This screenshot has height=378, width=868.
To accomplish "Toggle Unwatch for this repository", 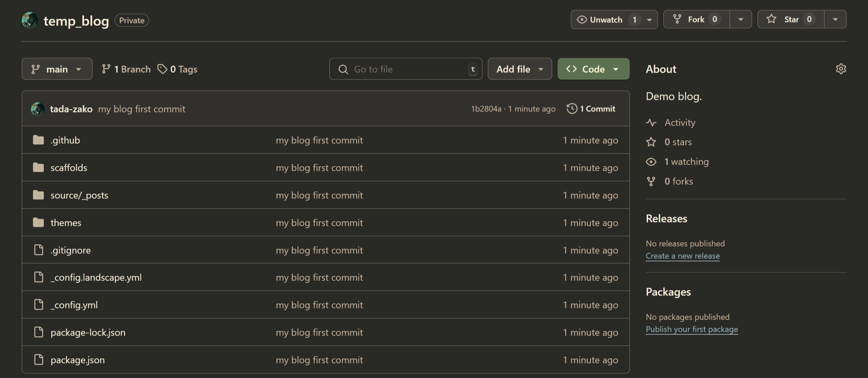I will (x=606, y=20).
